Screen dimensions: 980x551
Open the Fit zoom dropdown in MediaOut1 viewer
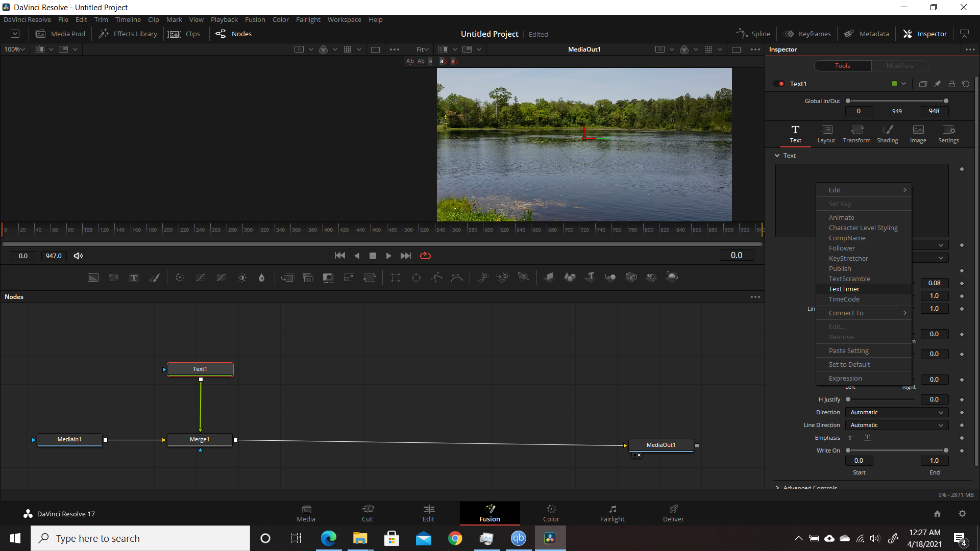pos(422,49)
